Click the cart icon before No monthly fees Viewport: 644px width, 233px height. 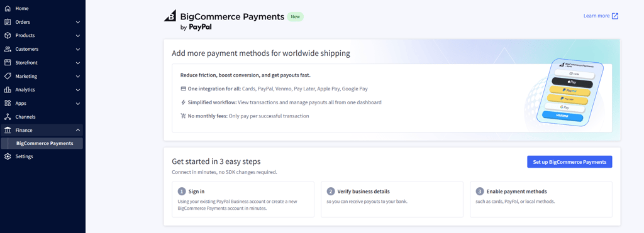183,116
